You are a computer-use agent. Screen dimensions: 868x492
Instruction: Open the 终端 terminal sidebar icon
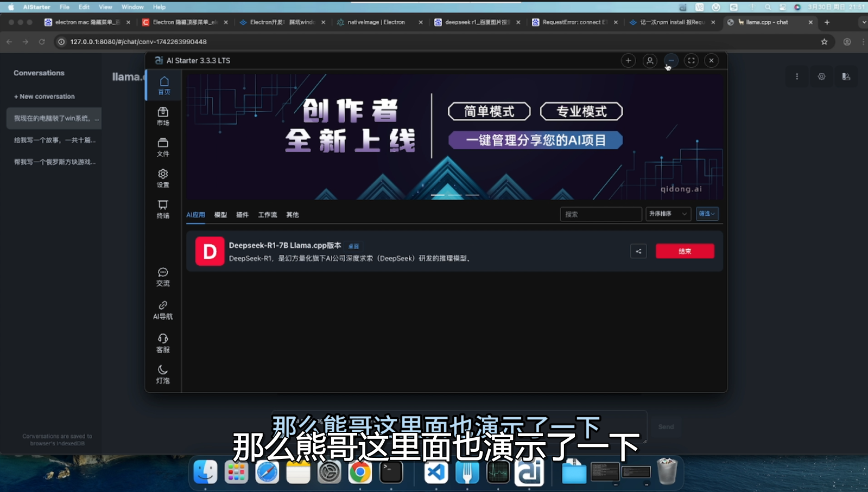(163, 209)
